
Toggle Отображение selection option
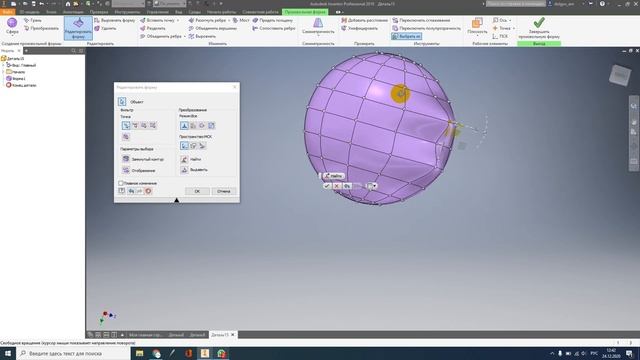pyautogui.click(x=139, y=170)
